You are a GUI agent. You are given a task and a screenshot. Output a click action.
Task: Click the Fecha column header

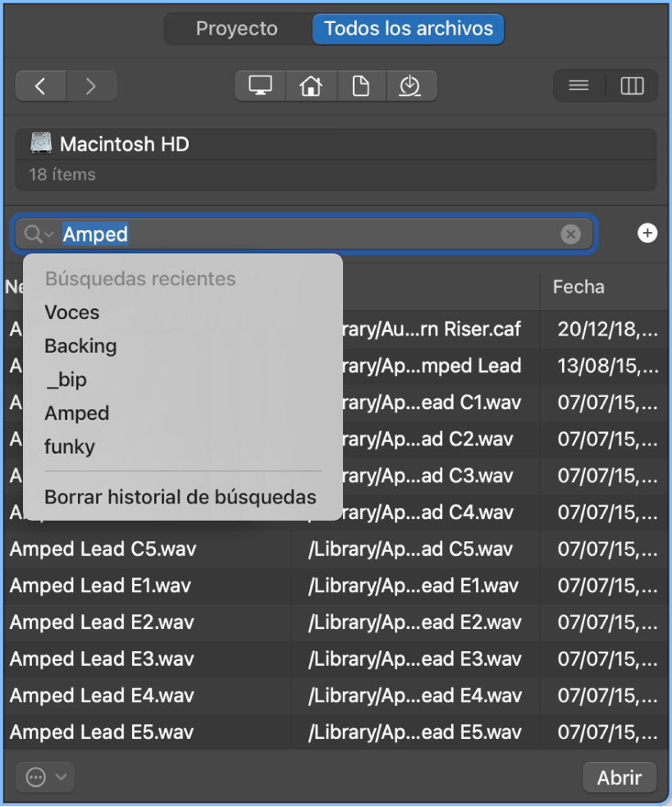click(578, 287)
